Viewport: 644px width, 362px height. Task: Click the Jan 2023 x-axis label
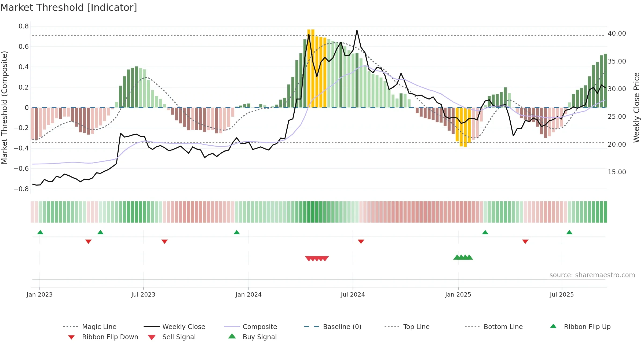click(40, 295)
